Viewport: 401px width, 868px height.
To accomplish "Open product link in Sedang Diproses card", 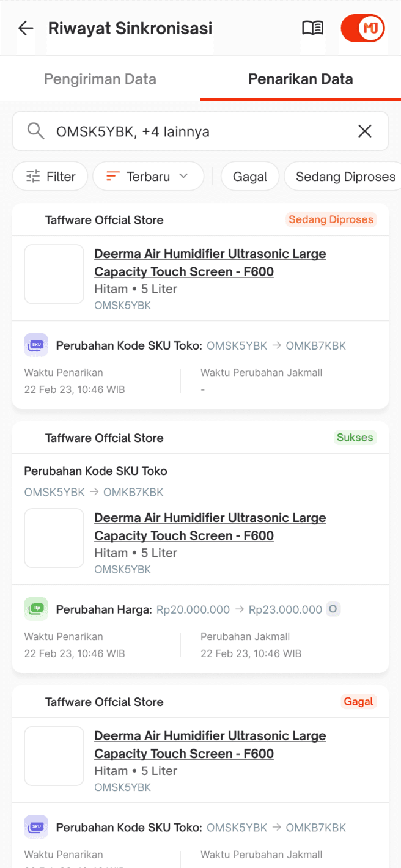I will [x=210, y=263].
